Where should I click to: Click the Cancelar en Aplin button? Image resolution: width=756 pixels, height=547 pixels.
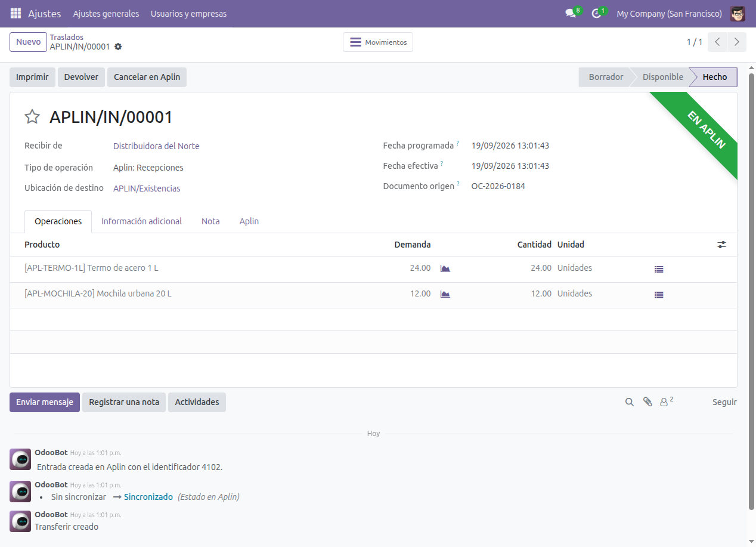[147, 77]
